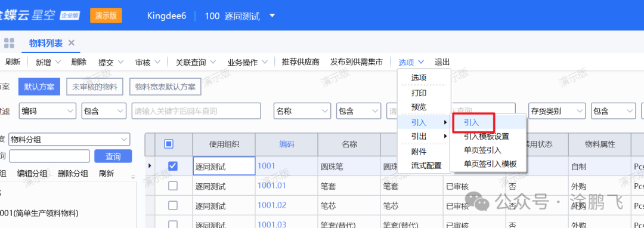Viewport: 644px width, 228px height.
Task: Open the 物料分组 dimension dropdown
Action: coord(69,140)
